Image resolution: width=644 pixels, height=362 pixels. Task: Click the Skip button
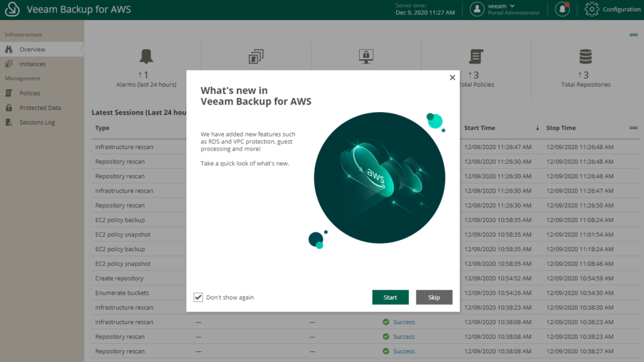coord(434,297)
